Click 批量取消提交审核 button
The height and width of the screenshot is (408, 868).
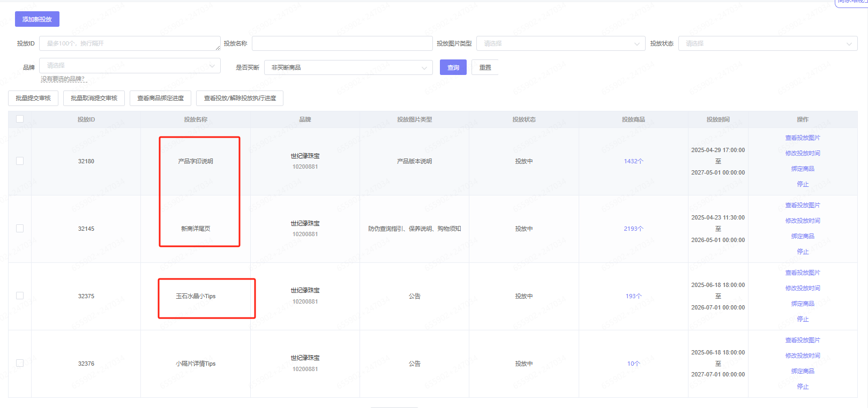(94, 98)
